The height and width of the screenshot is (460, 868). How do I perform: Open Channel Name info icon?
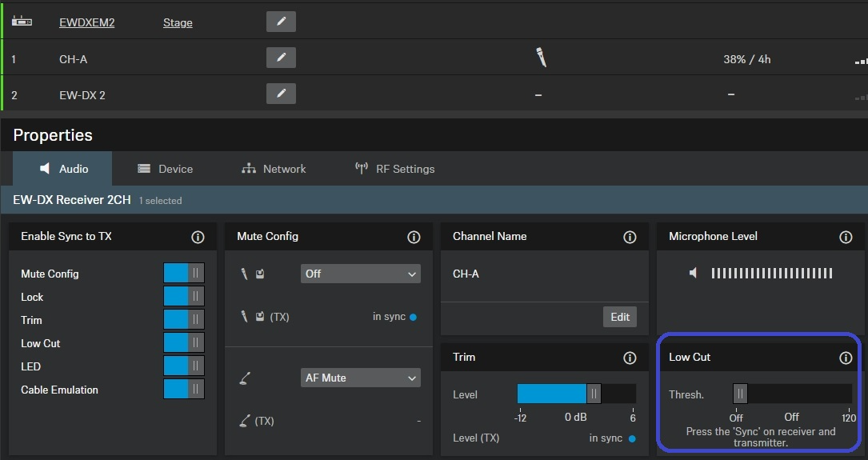[630, 237]
